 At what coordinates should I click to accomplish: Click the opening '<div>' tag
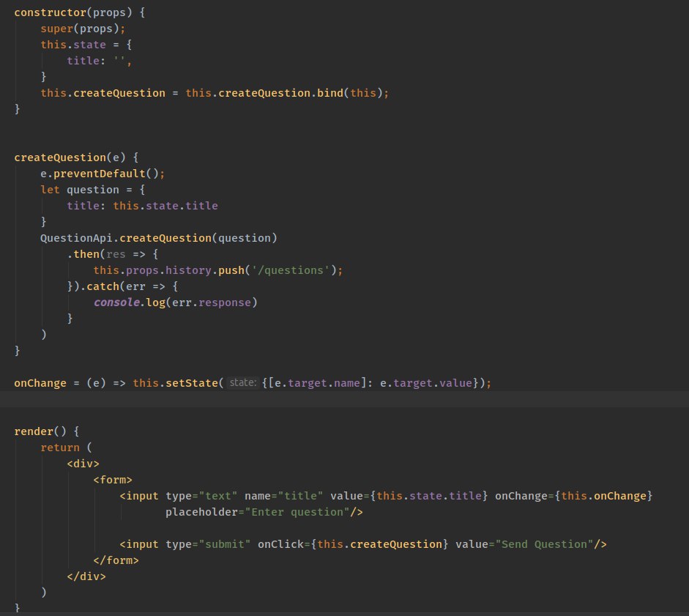[x=83, y=464]
